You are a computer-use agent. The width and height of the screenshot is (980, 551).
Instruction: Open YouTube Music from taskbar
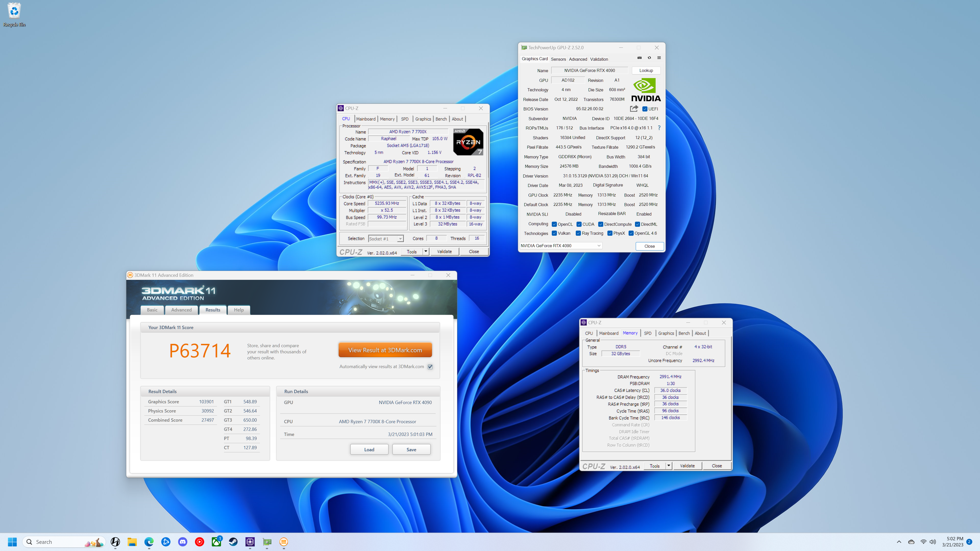pos(199,542)
